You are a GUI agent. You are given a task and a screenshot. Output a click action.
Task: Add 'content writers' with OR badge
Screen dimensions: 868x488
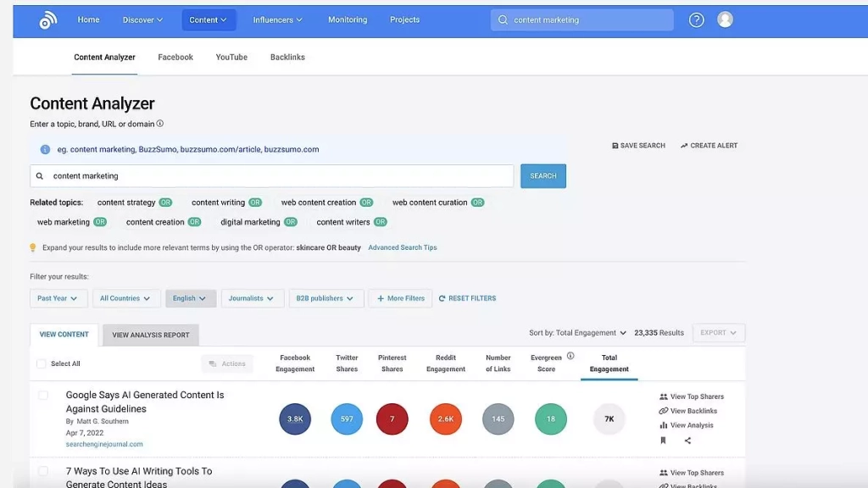click(x=381, y=222)
